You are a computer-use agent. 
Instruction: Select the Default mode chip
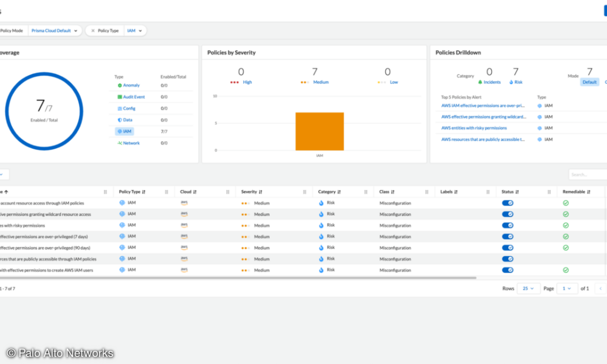coord(589,82)
